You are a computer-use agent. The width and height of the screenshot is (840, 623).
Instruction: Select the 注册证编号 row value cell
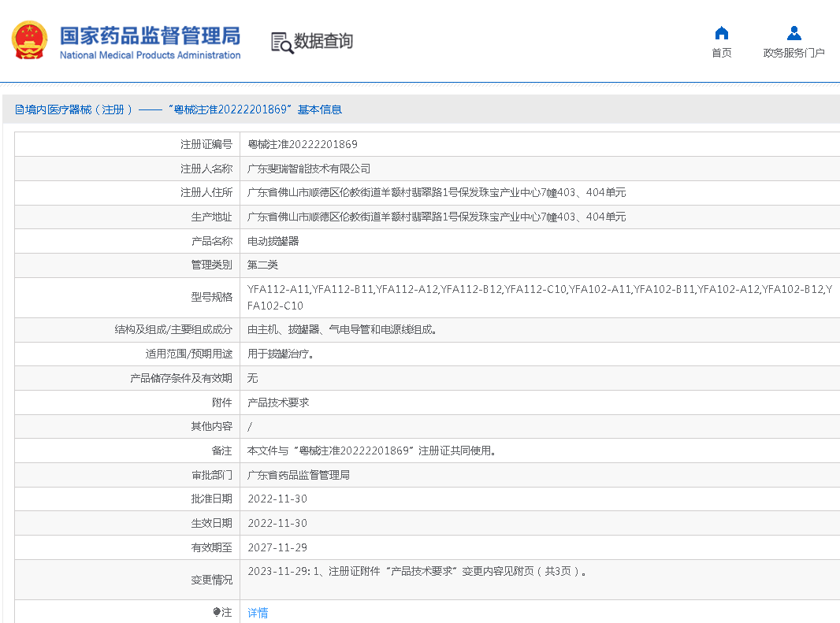[x=303, y=144]
